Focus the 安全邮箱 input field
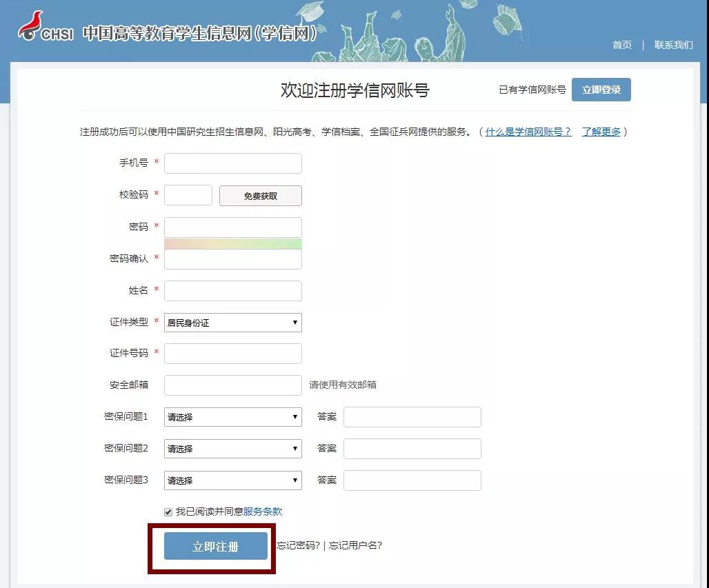The height and width of the screenshot is (588, 709). point(233,385)
